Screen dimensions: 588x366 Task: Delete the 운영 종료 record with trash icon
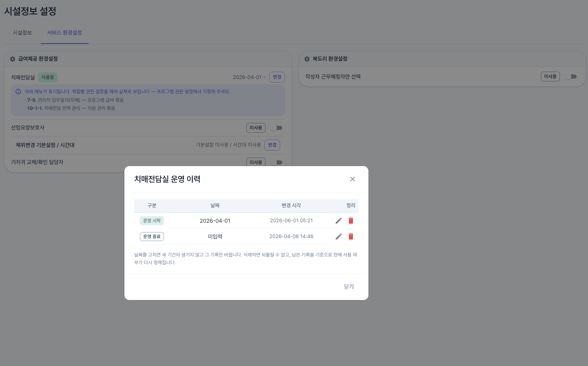coord(351,237)
